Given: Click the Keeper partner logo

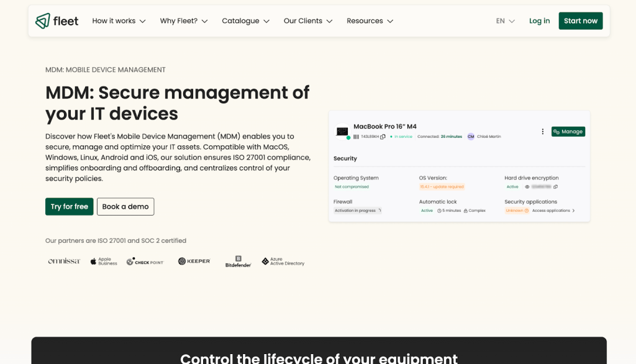Looking at the screenshot, I should 194,262.
